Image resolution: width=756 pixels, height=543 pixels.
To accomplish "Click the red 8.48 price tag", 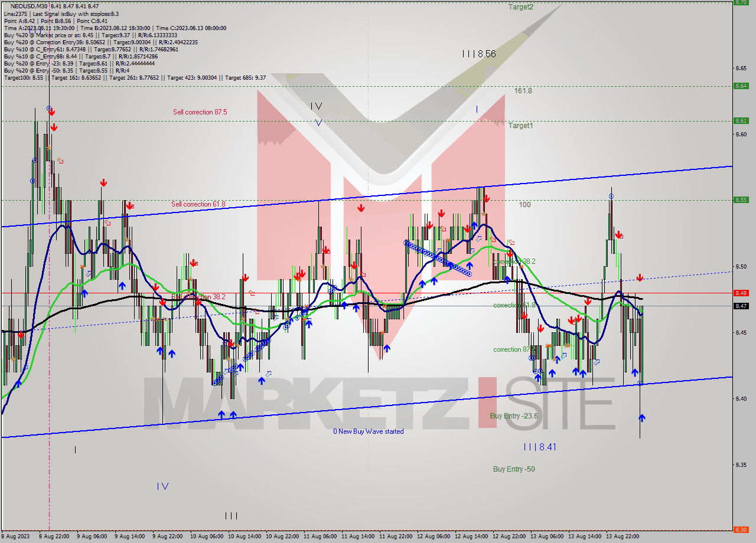I will pyautogui.click(x=741, y=293).
